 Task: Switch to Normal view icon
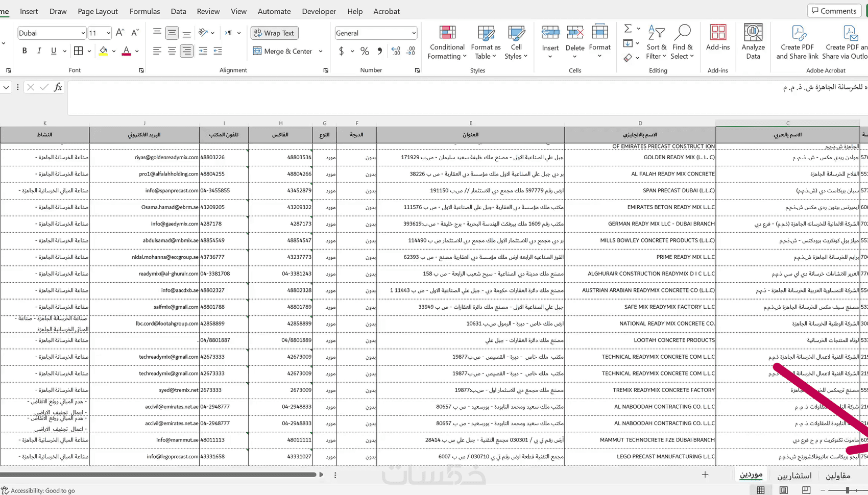tap(761, 490)
